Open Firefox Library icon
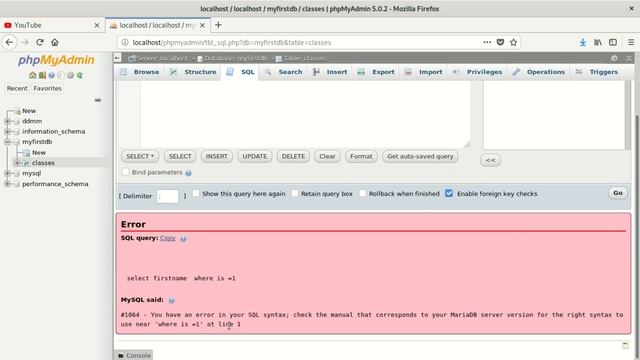Viewport: 640px width, 360px height. pos(598,42)
